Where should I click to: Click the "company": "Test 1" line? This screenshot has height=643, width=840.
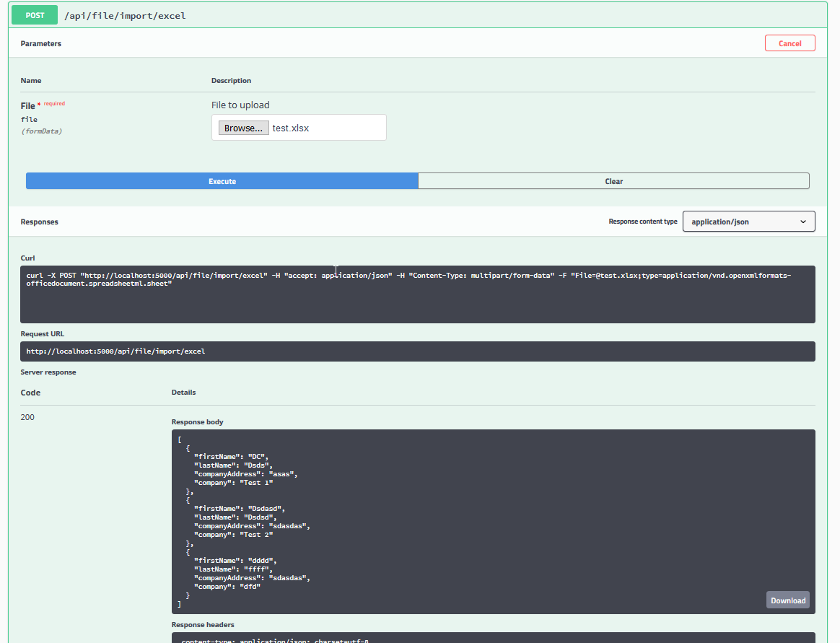[x=234, y=483]
